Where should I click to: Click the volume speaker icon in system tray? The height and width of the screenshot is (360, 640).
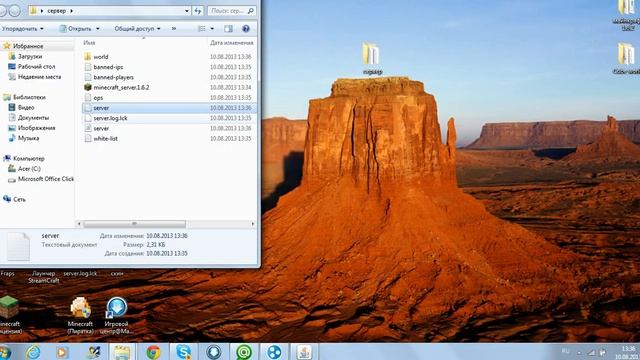[602, 352]
